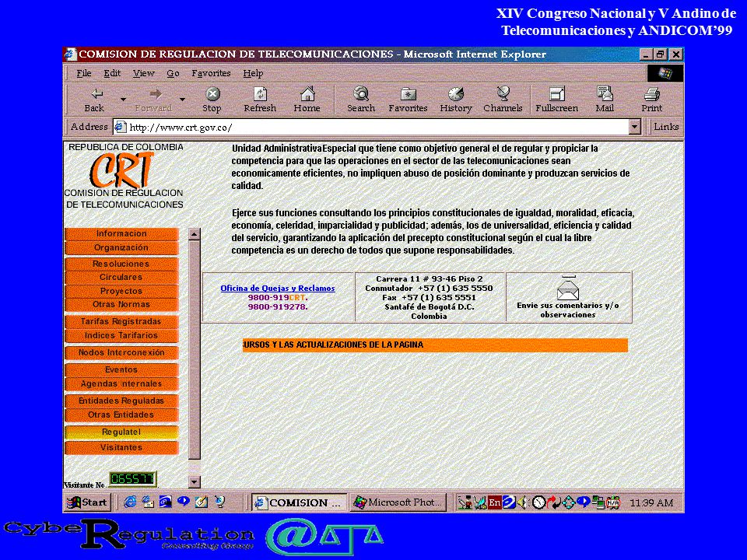Click Otras Normas button
747x560 pixels.
(x=121, y=304)
